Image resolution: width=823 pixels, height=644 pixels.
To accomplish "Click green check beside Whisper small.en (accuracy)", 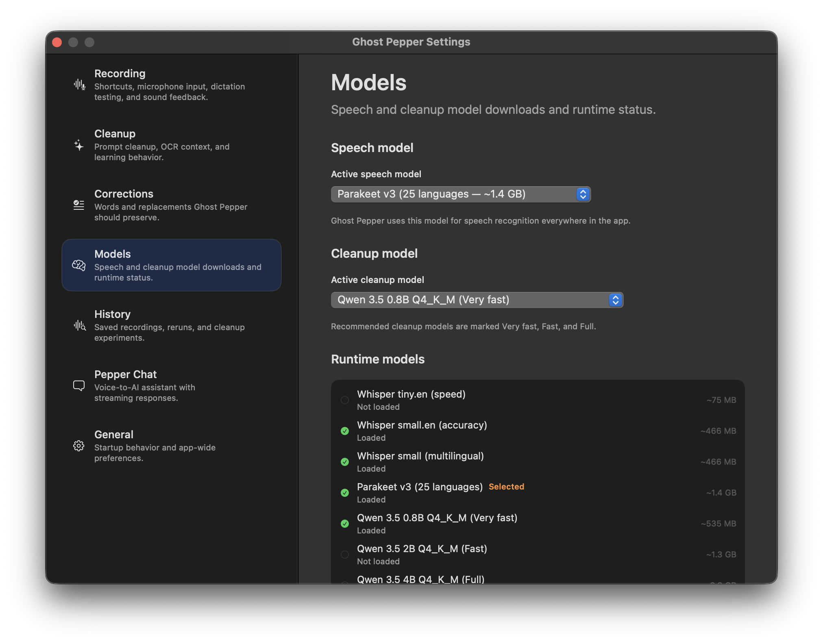I will tap(345, 431).
